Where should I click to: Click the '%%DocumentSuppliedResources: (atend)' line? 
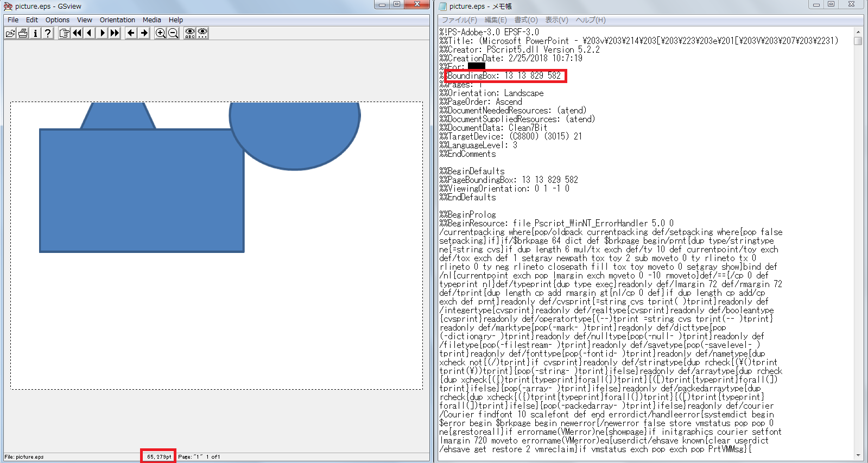pyautogui.click(x=517, y=119)
